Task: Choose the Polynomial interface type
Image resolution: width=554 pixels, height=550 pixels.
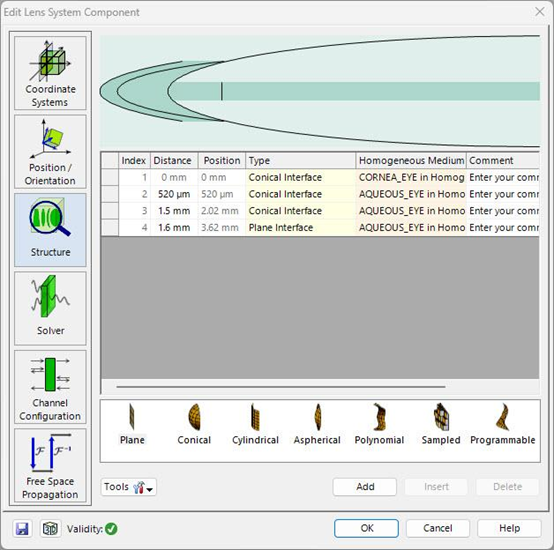Action: [x=379, y=424]
